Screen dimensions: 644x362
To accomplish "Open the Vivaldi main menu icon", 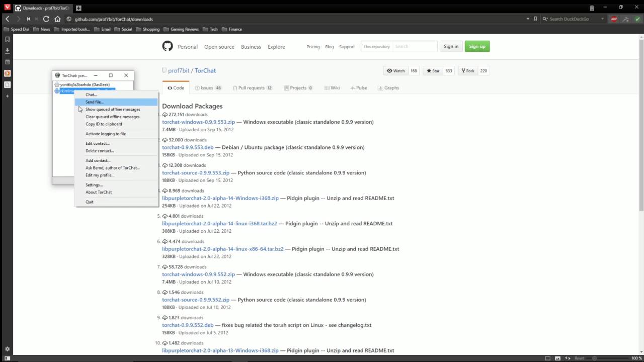I will point(7,8).
